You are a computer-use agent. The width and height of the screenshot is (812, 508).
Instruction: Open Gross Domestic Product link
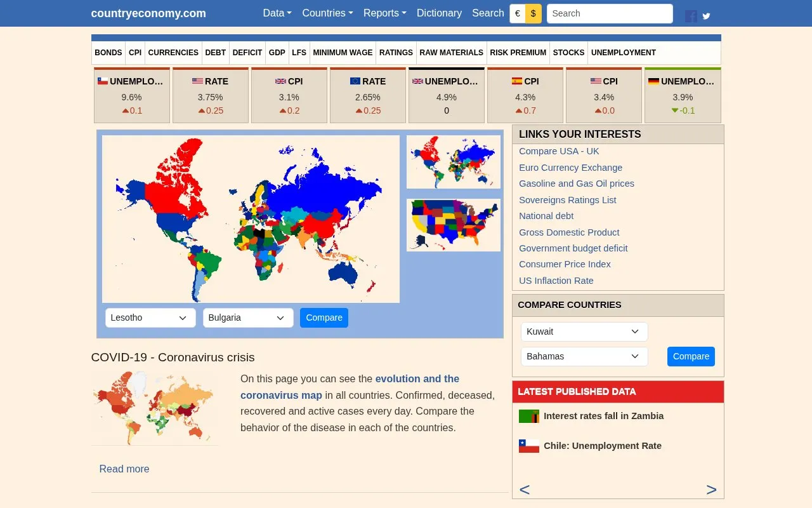point(569,232)
